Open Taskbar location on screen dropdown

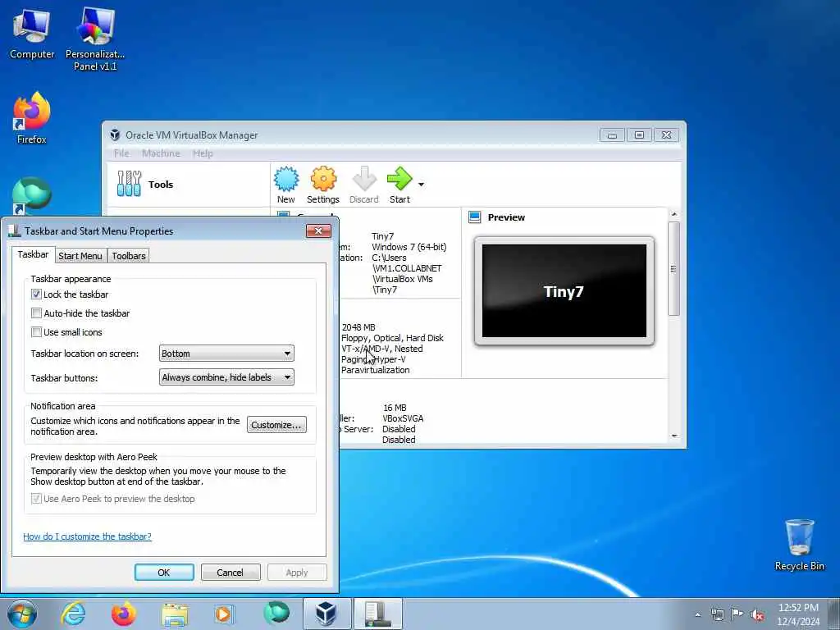click(226, 354)
